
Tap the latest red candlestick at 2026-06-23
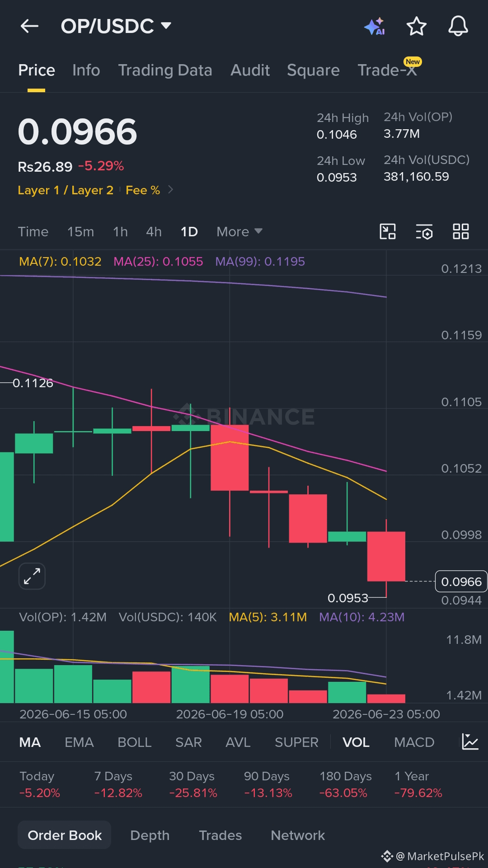pos(386,556)
